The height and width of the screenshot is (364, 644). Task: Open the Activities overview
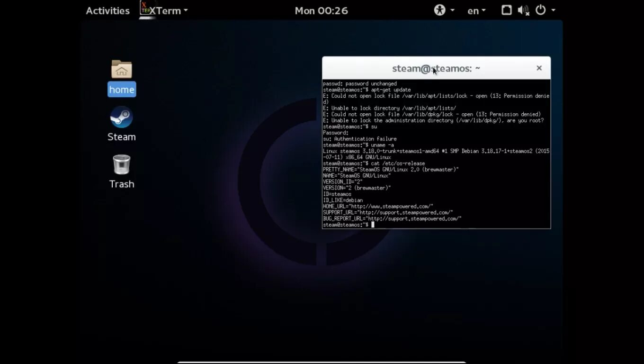click(x=107, y=10)
